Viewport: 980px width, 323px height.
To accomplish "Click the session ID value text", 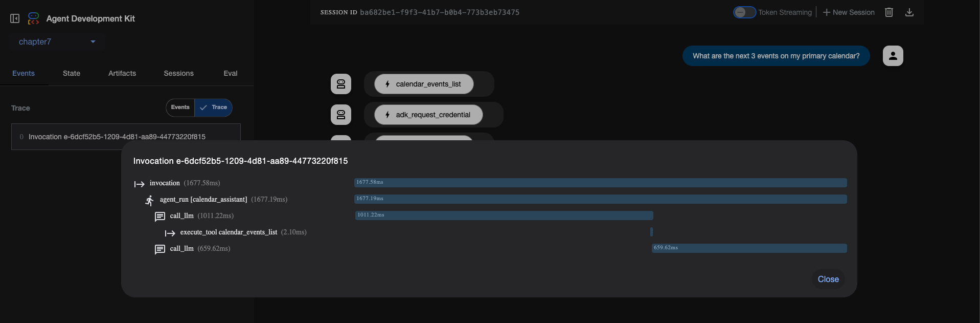I will (x=440, y=12).
